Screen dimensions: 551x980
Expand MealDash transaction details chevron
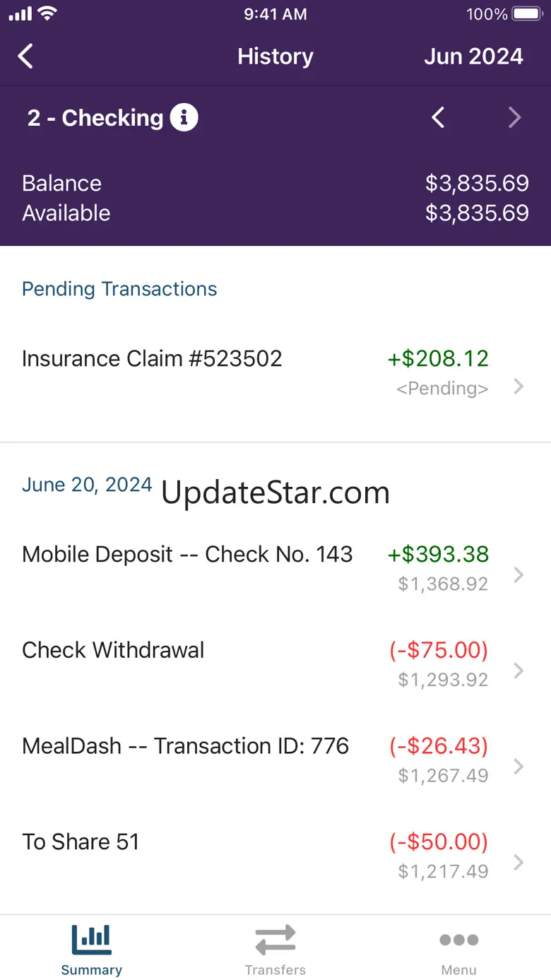(519, 767)
